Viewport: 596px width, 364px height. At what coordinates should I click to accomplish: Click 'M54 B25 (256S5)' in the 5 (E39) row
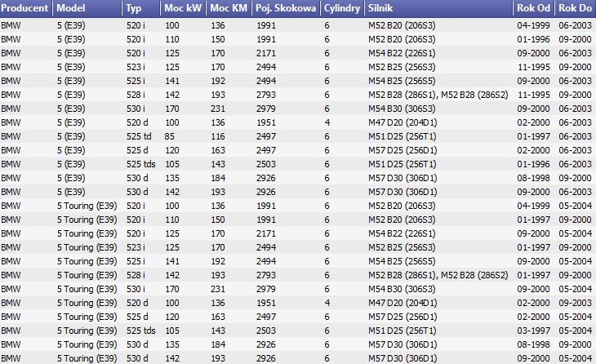[x=402, y=81]
